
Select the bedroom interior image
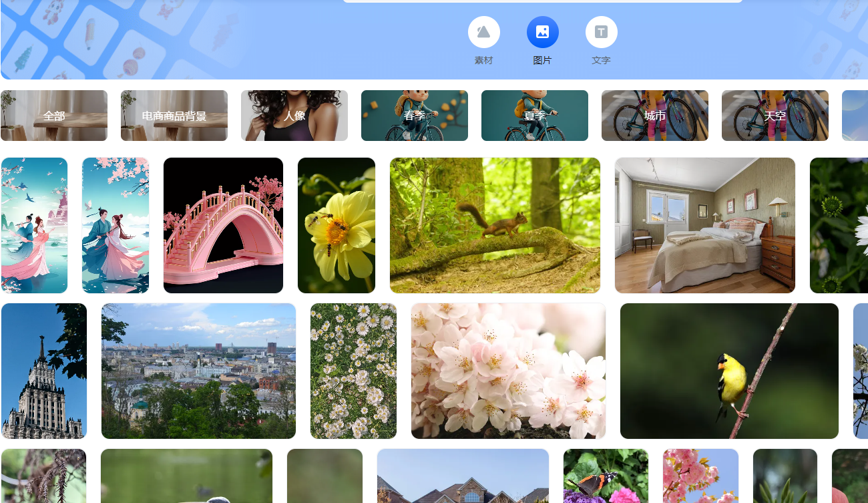tap(705, 225)
